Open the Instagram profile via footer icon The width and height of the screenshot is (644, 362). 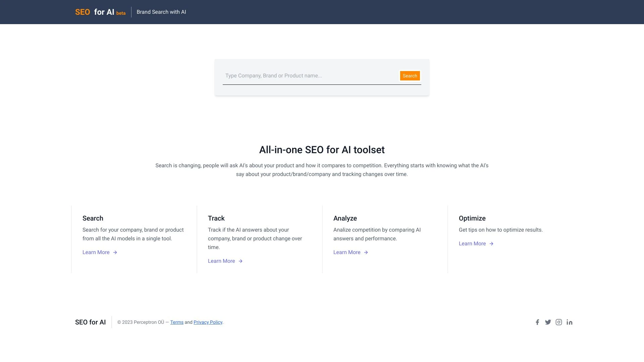[559, 322]
